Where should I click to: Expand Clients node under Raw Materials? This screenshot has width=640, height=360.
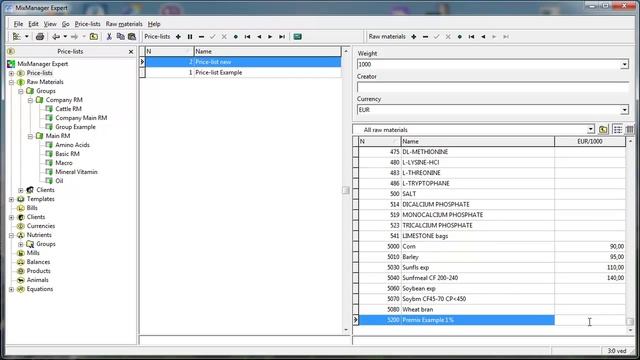[x=21, y=190]
